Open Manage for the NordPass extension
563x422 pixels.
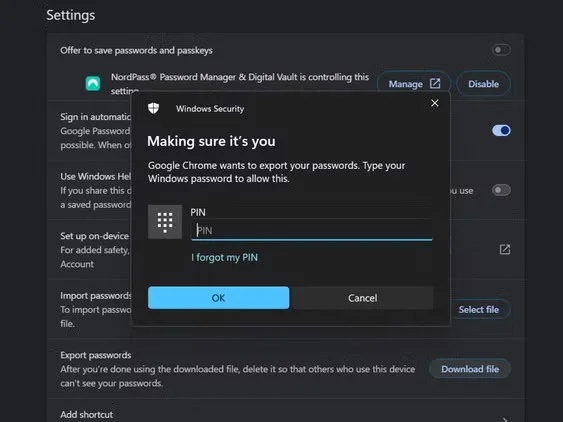pyautogui.click(x=414, y=84)
